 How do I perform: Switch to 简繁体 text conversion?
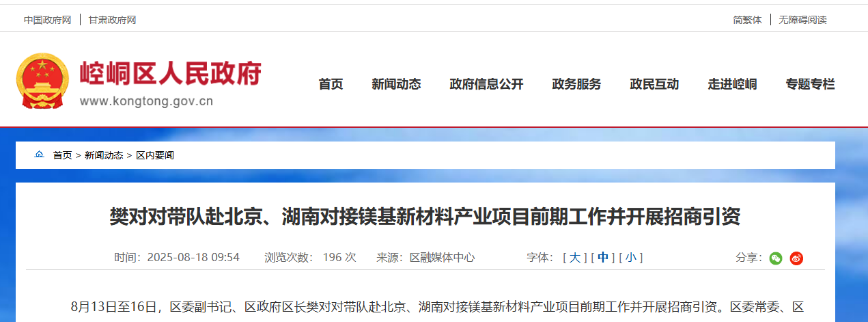pos(747,20)
